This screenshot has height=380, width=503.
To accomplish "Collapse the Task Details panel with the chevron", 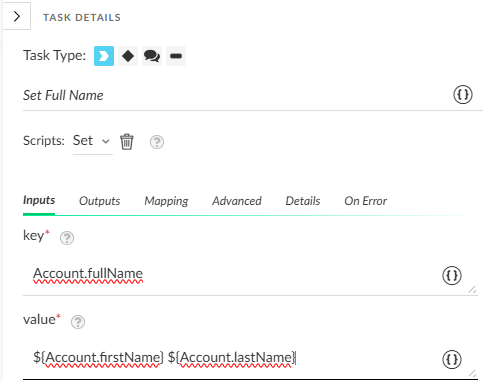I will pos(17,16).
